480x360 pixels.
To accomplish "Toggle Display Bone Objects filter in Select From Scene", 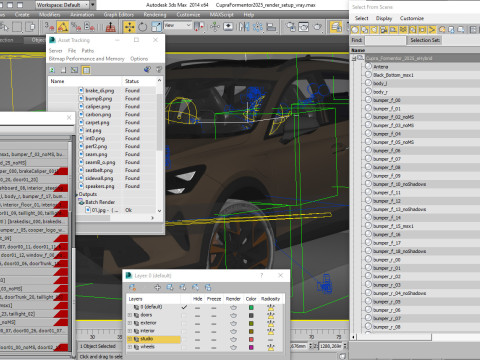I will 432,30.
